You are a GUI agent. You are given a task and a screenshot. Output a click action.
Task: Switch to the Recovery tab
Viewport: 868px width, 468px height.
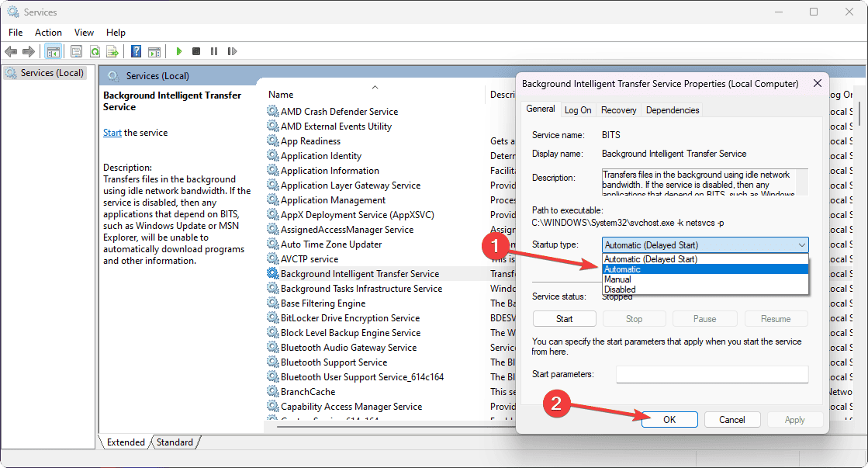click(618, 110)
